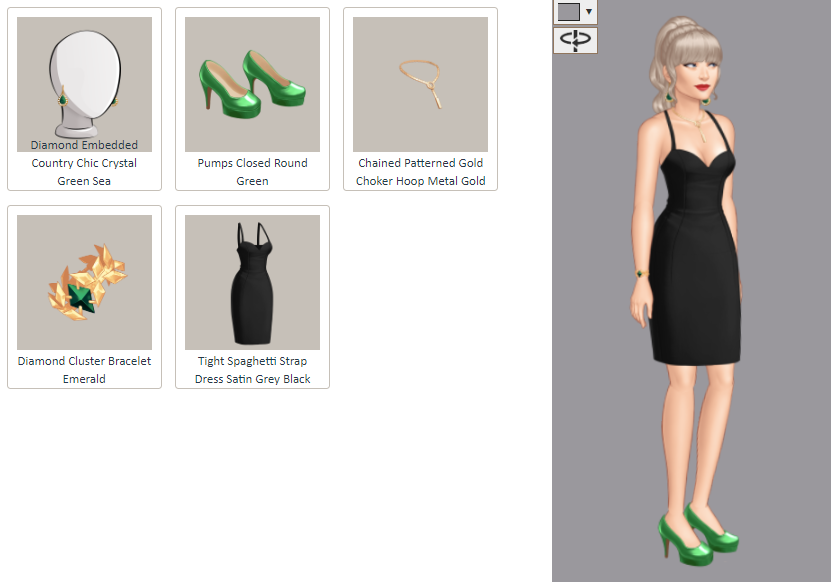Image resolution: width=832 pixels, height=586 pixels.
Task: Open the earrings item thumbnail on mannequin head
Action: pyautogui.click(x=84, y=84)
